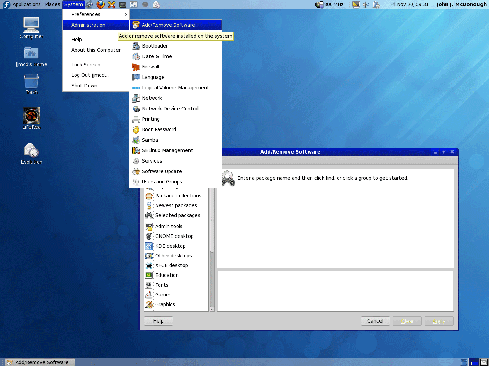Select Admin tools package group
This screenshot has height=366, width=489.
coord(177,226)
